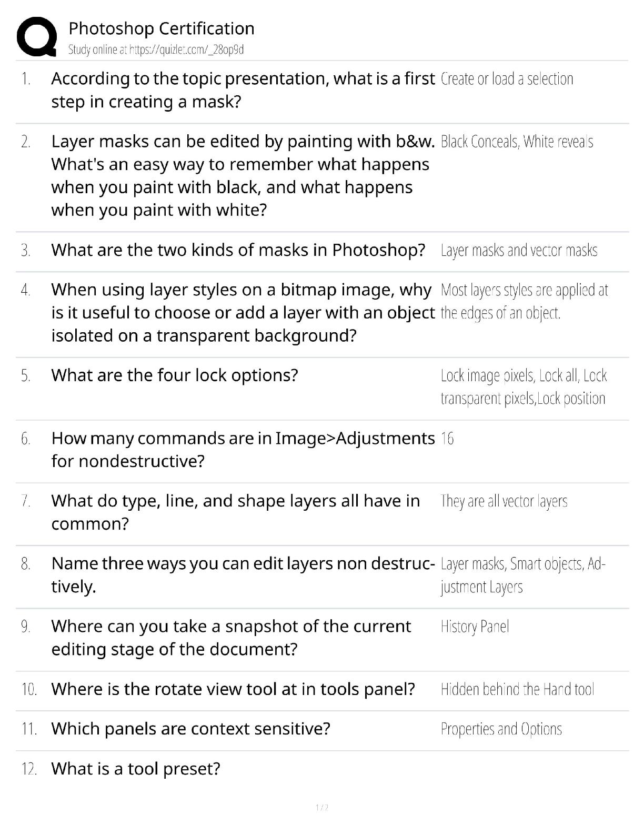Click the answer '16' for Image>Adjustments
644x834 pixels.
click(447, 439)
